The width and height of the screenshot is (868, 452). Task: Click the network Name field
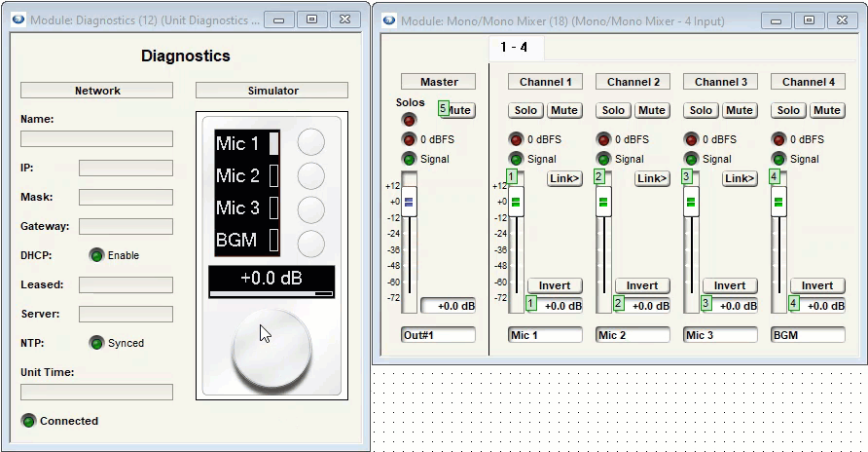pos(97,139)
